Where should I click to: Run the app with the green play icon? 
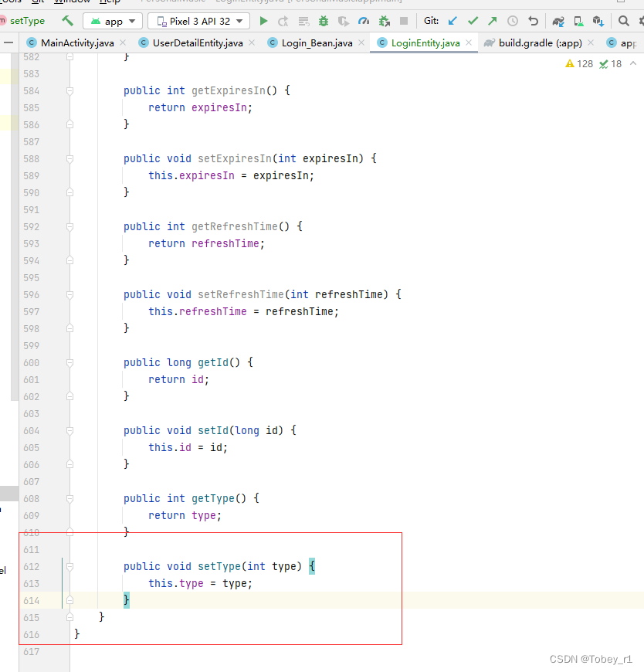pos(263,21)
